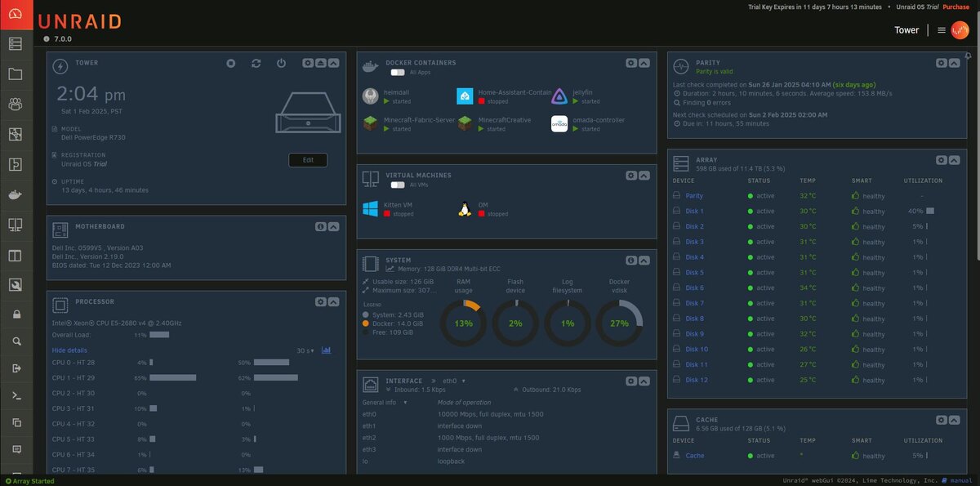This screenshot has width=980, height=486.
Task: Open the VMs monitors icon in sidebar
Action: tap(16, 225)
